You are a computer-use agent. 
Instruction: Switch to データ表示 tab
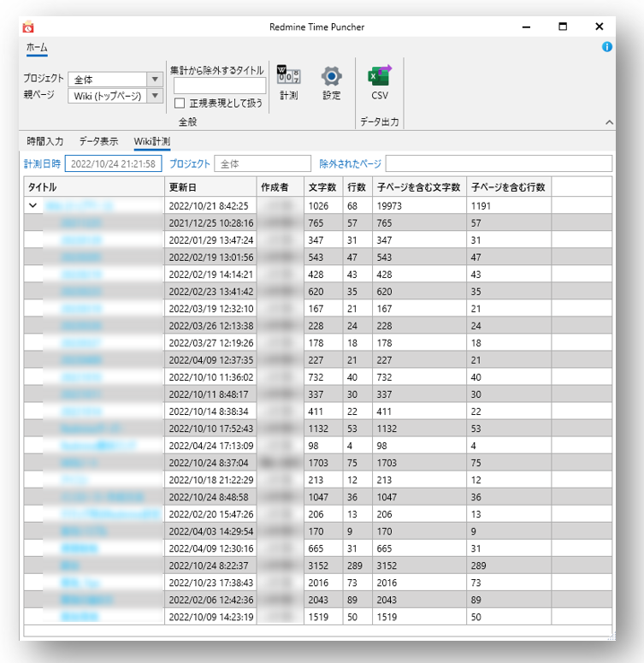tap(98, 141)
